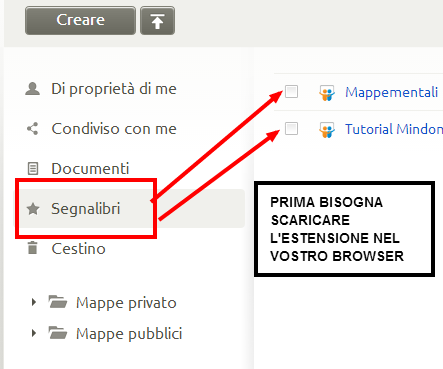Open the Cestino section
This screenshot has width=443, height=369.
(x=78, y=249)
